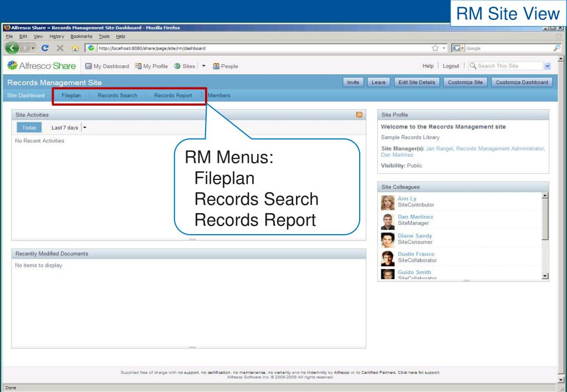Image resolution: width=567 pixels, height=392 pixels.
Task: Open Dan Martinez's avatar photo
Action: (387, 221)
